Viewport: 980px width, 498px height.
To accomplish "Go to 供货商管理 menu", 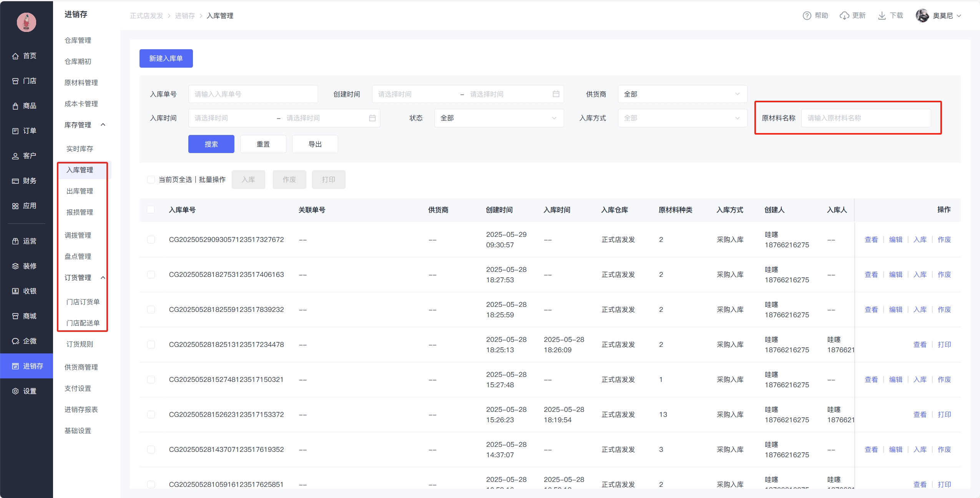I will (81, 367).
